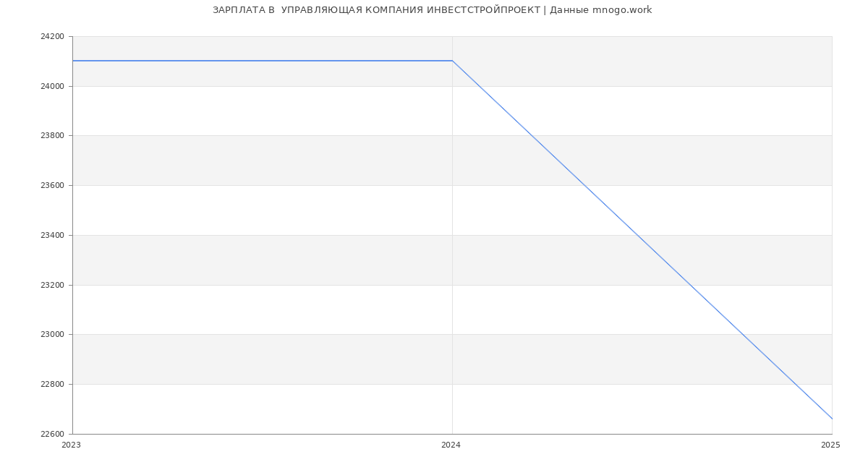
Task: Click the 23600 y-axis label
Action: pyautogui.click(x=52, y=186)
